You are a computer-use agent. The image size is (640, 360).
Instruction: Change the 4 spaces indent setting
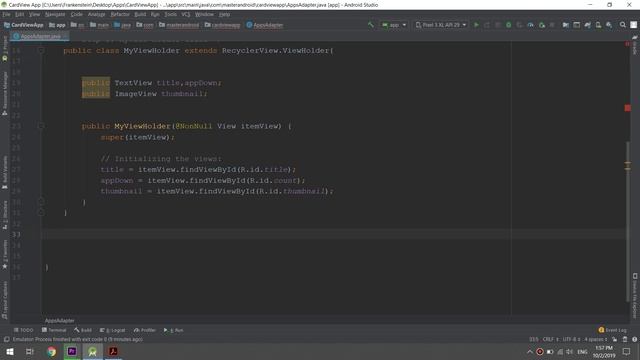595,339
